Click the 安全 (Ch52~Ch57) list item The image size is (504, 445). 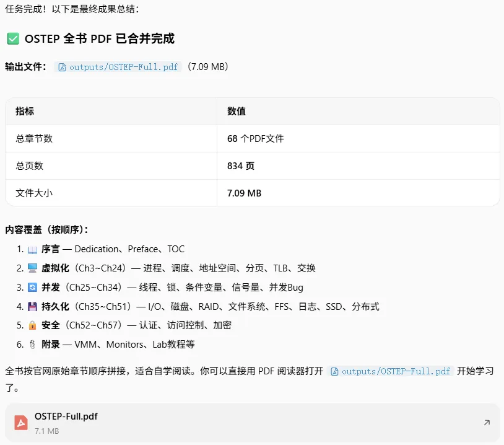(x=137, y=325)
